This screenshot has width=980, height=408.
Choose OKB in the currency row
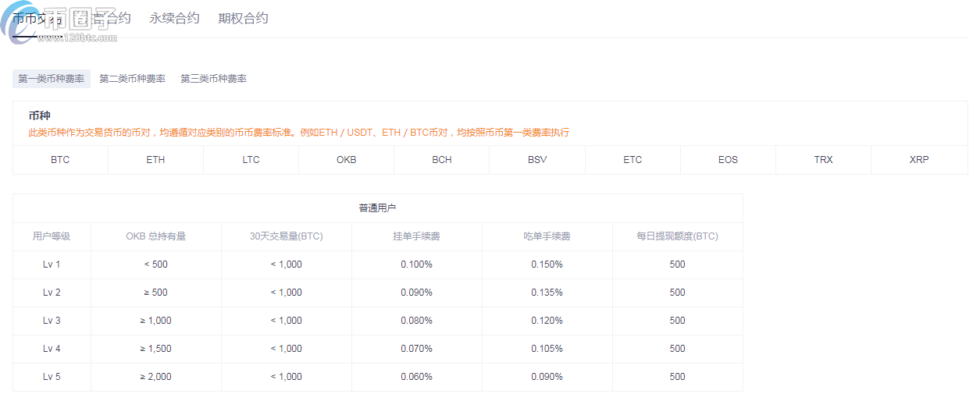[x=346, y=160]
